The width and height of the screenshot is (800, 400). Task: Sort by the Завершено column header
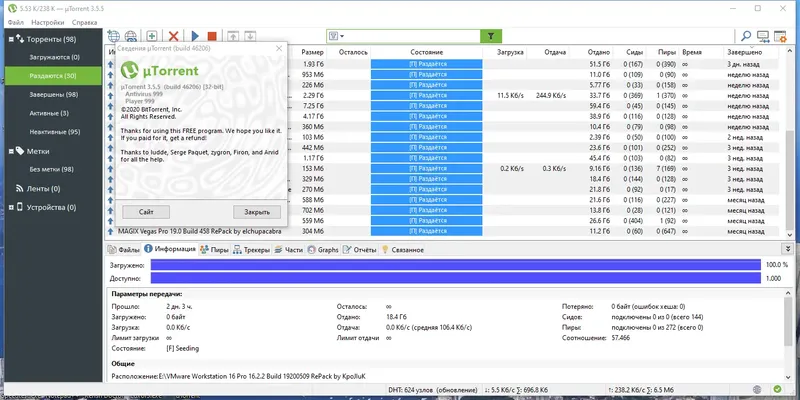(x=744, y=52)
